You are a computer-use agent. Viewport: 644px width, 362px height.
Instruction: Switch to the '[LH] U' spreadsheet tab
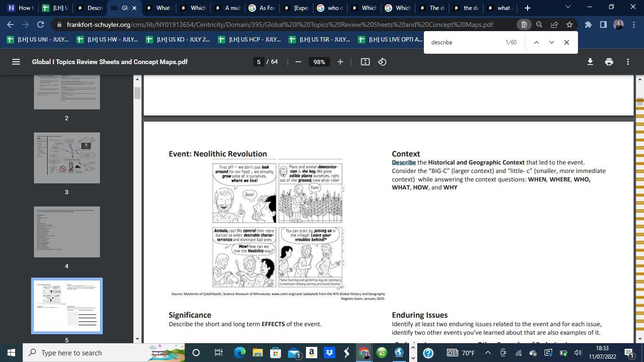click(x=55, y=8)
